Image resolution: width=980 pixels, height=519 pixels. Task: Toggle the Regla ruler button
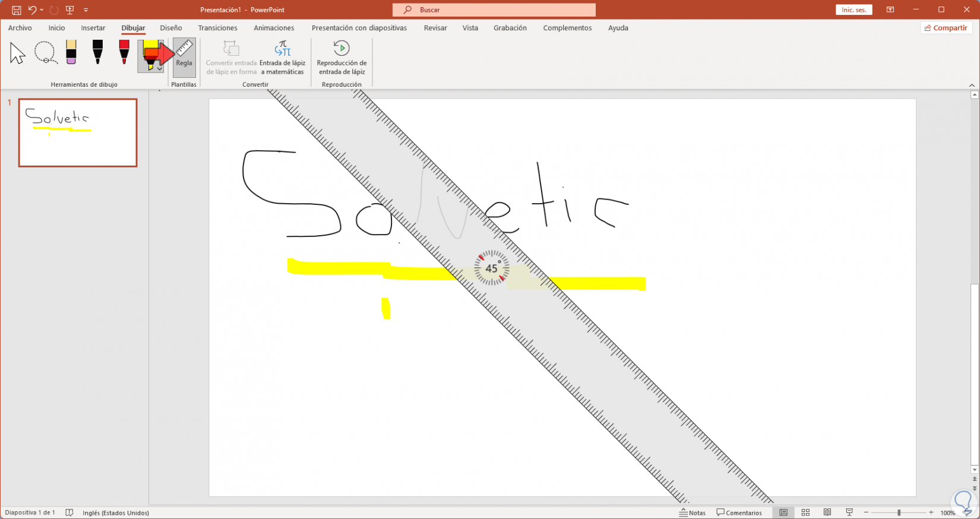184,56
